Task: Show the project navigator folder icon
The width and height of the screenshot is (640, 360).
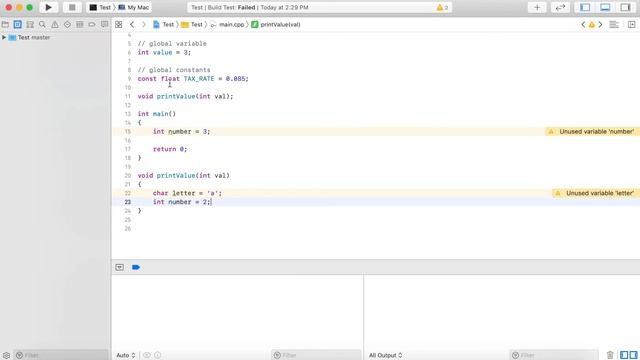Action: click(5, 24)
